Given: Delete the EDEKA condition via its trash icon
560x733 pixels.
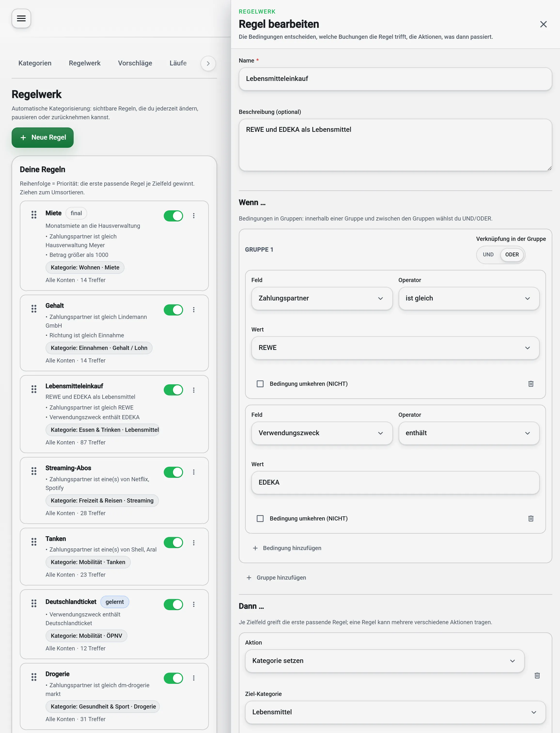Looking at the screenshot, I should pyautogui.click(x=531, y=519).
